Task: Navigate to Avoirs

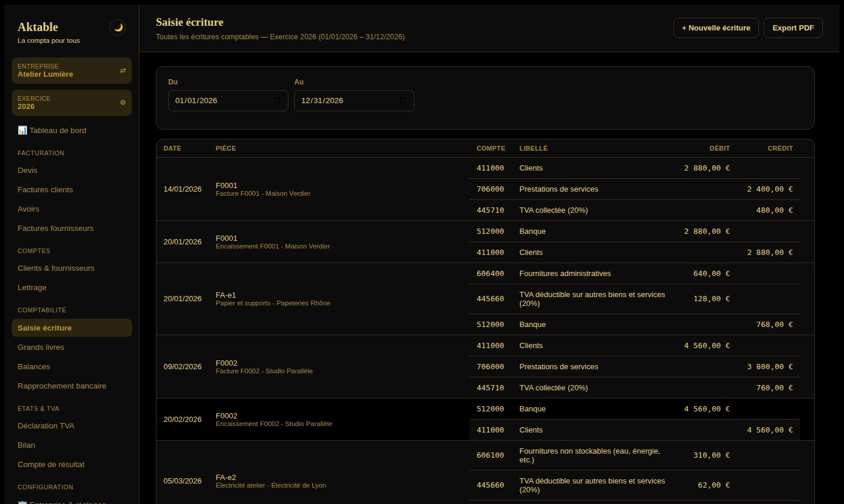Action: pyautogui.click(x=72, y=209)
